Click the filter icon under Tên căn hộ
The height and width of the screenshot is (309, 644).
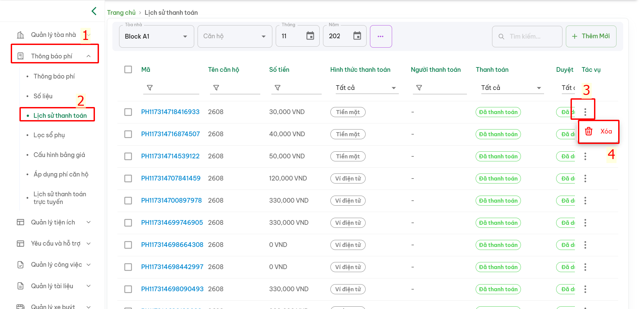pos(216,88)
